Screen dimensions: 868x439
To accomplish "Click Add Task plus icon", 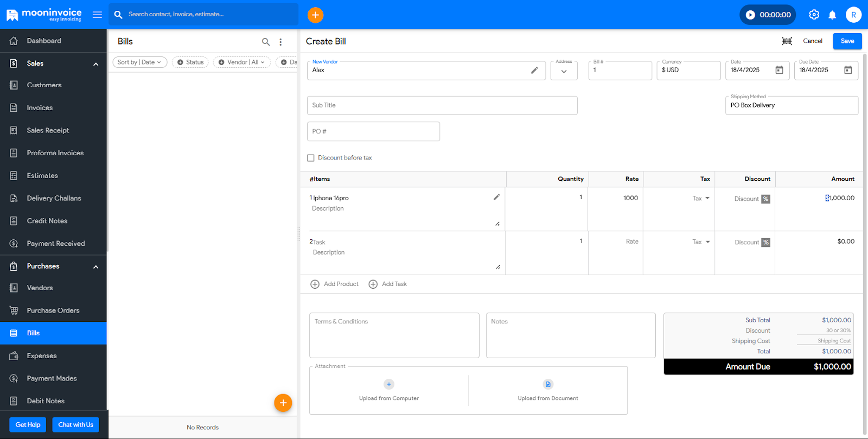I will point(373,284).
